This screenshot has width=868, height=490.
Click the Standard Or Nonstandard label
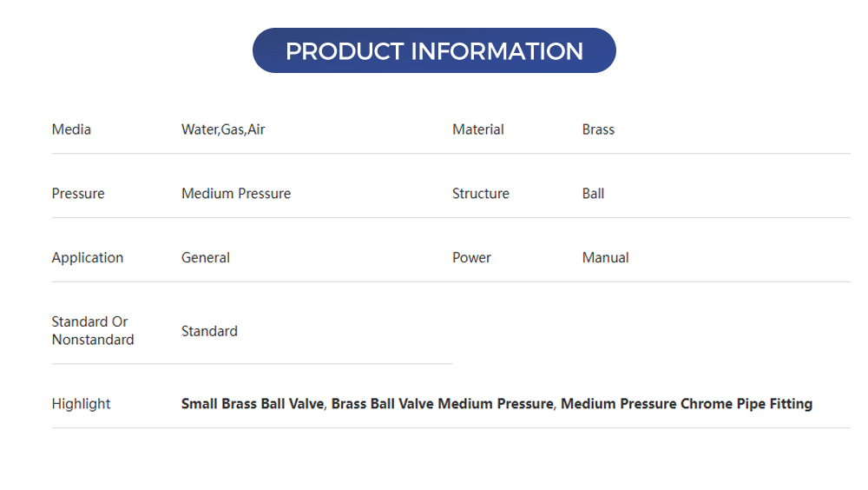pos(92,331)
